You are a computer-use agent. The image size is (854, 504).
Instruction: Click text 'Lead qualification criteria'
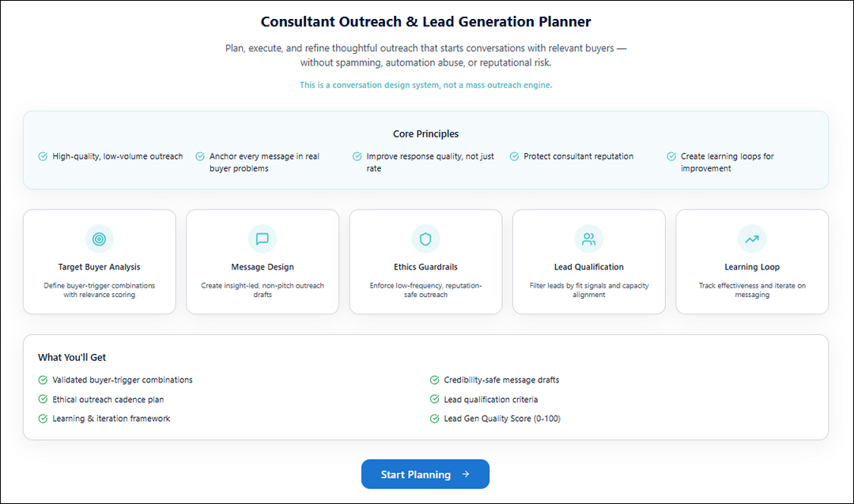coord(491,400)
